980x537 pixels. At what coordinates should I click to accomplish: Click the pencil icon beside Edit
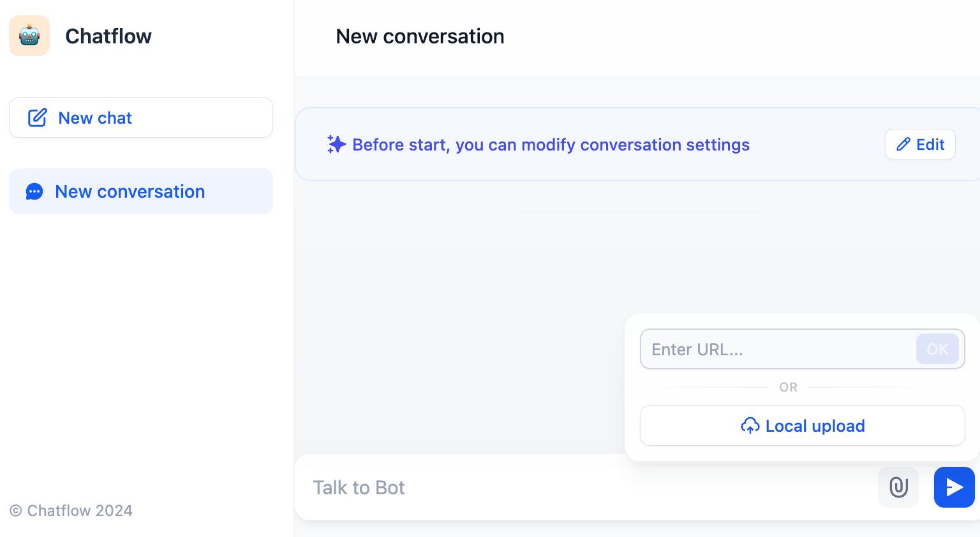[x=903, y=145]
